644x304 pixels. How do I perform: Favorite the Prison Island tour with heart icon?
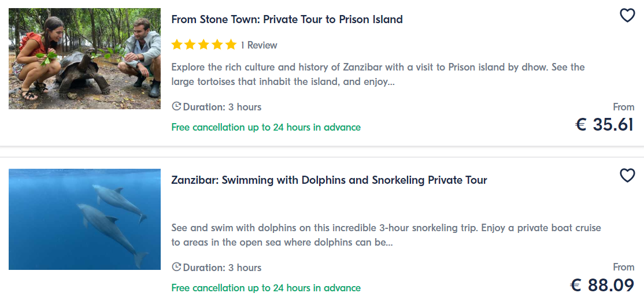click(x=627, y=16)
